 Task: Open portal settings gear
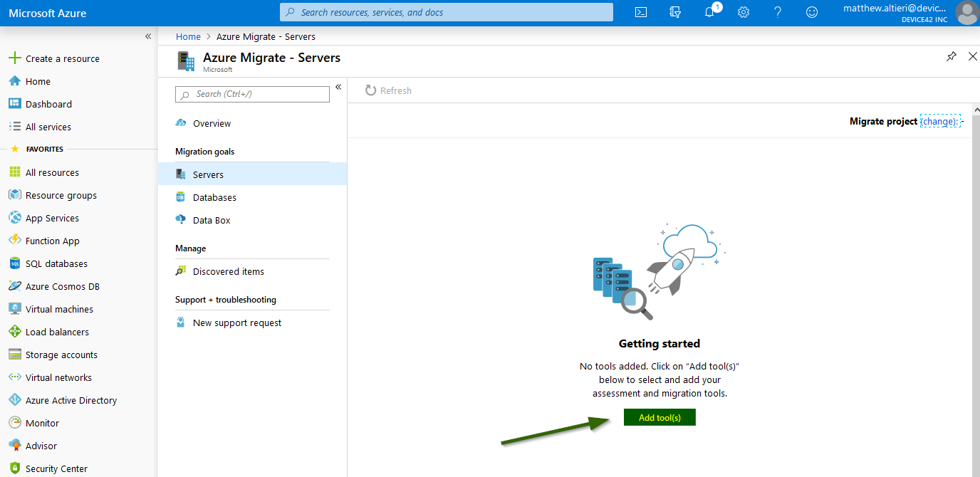tap(743, 12)
